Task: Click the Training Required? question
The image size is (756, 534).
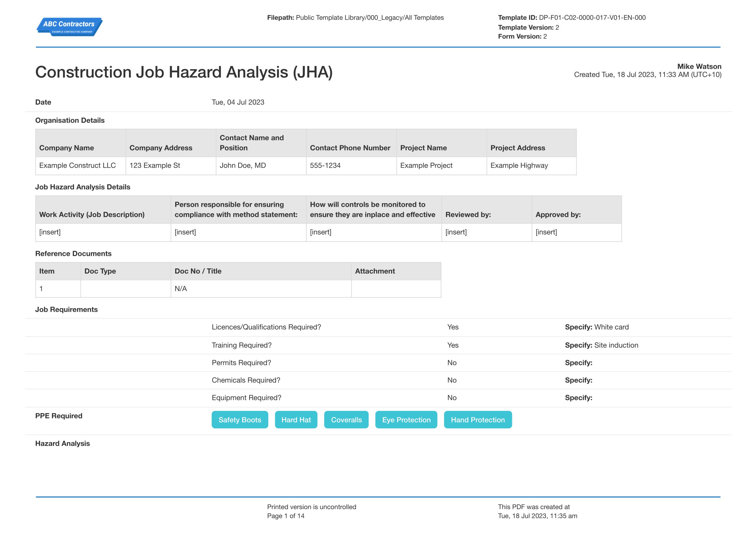Action: point(241,345)
